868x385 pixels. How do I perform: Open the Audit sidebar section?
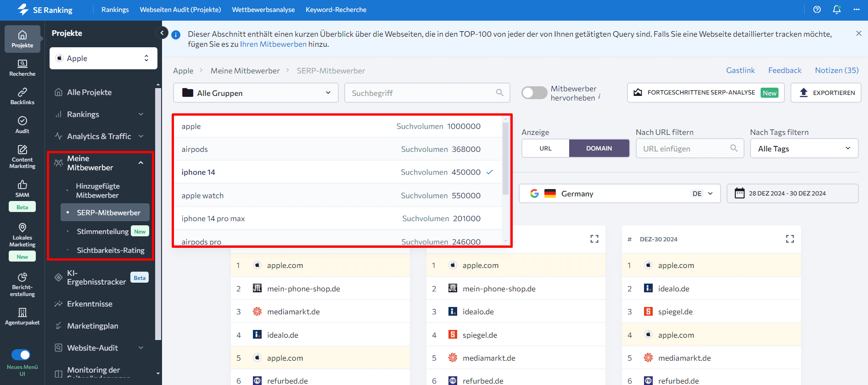click(22, 125)
